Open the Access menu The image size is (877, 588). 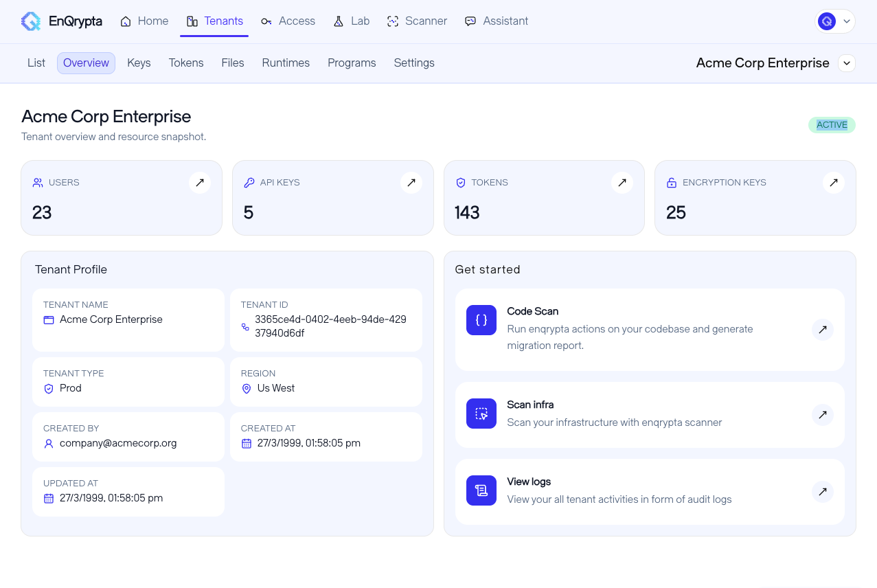click(288, 21)
